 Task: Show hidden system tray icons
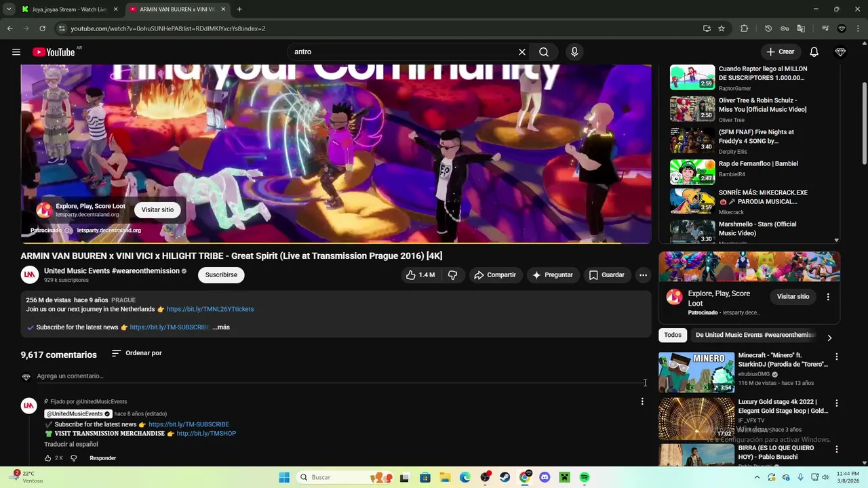tap(759, 477)
